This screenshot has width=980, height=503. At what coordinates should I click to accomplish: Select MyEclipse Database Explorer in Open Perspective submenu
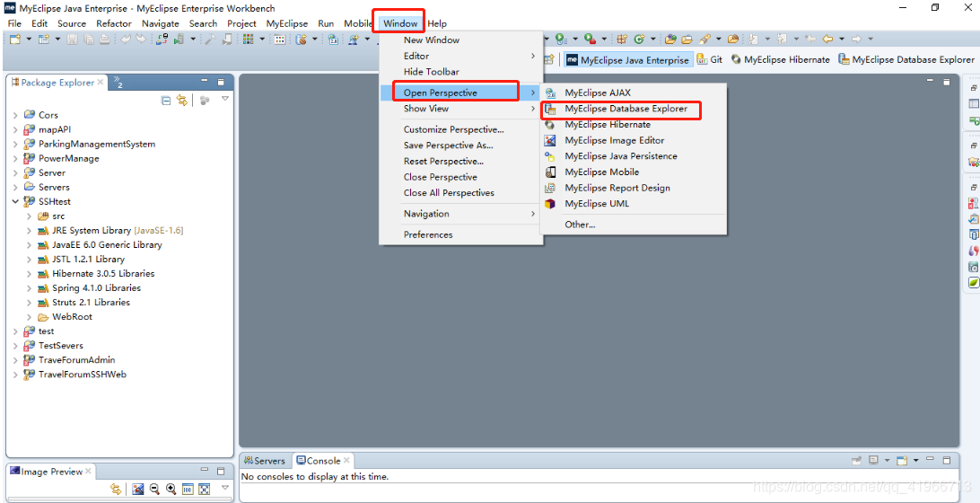click(626, 109)
